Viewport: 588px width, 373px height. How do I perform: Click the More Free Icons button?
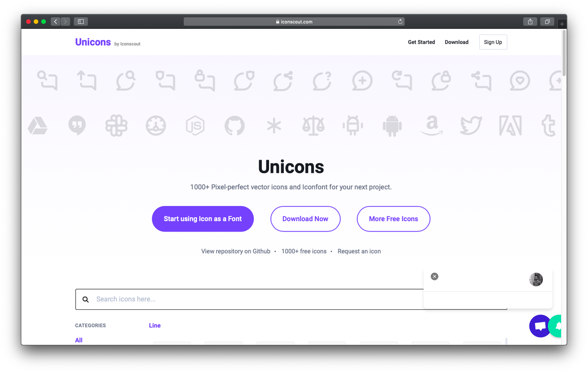(x=393, y=219)
